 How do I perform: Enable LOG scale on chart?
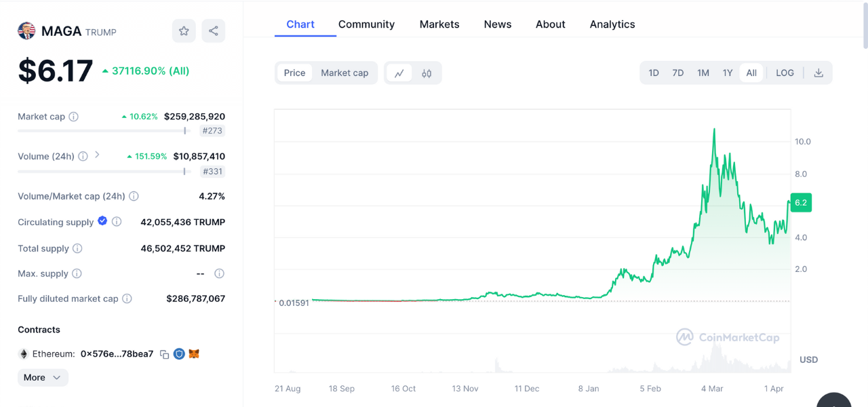[785, 73]
